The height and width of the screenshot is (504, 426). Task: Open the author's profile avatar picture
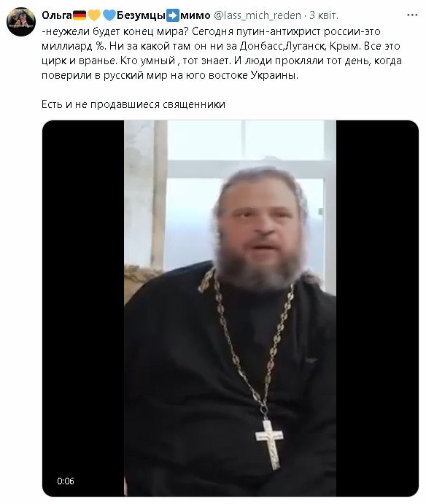[x=21, y=22]
